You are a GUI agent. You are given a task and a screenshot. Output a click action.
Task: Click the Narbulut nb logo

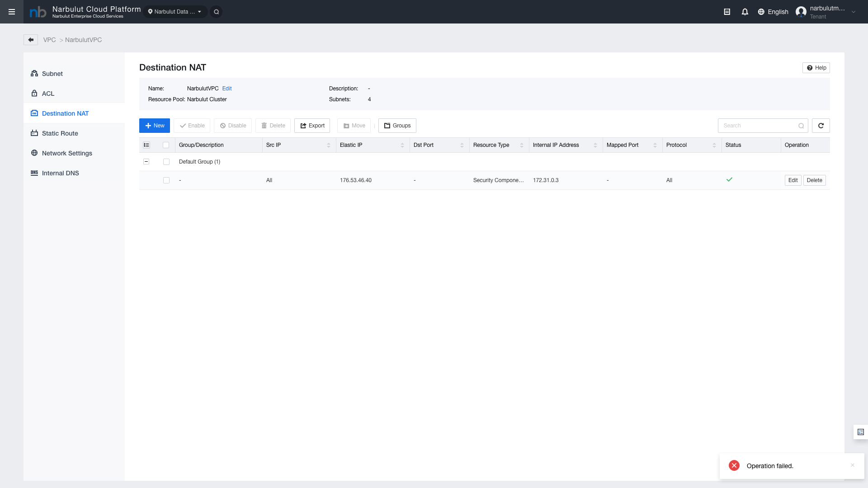point(38,12)
